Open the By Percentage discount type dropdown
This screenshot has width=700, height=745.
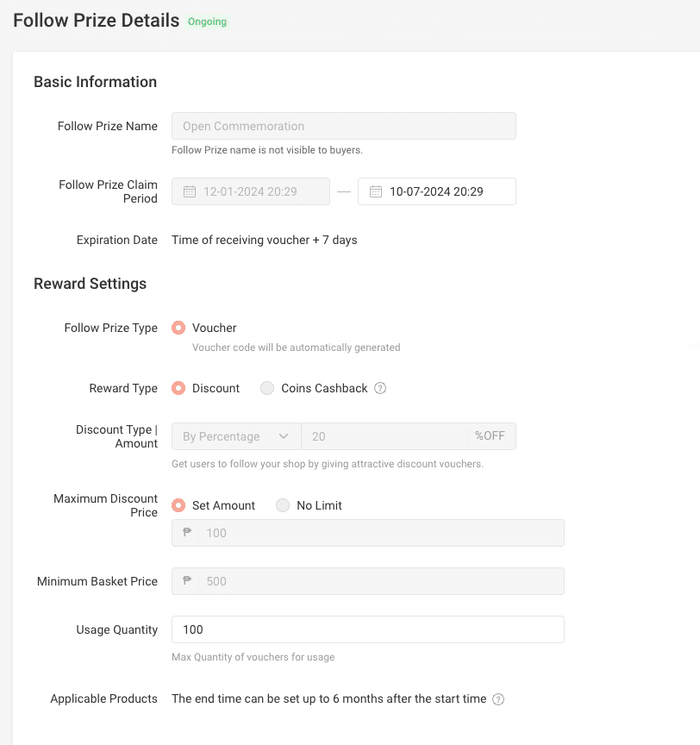tap(236, 436)
